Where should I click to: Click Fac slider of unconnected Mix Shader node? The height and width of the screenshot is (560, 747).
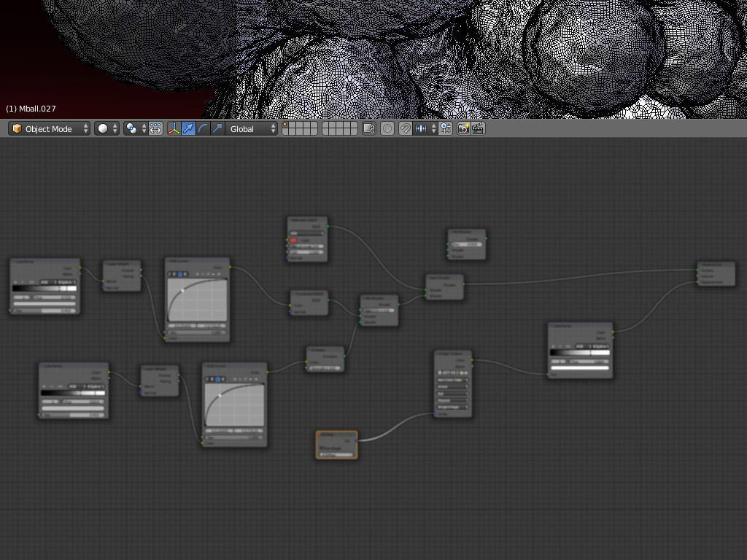(467, 244)
